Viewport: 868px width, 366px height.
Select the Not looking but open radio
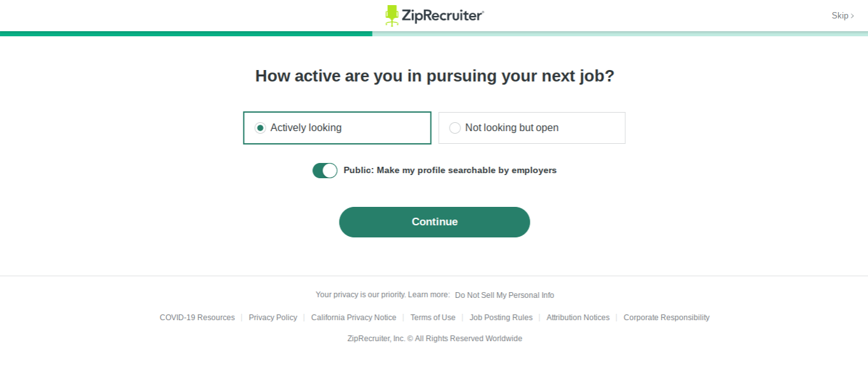click(455, 128)
